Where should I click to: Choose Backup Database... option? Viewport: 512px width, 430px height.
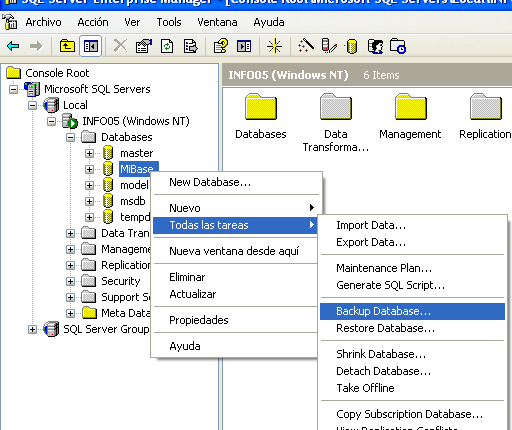pyautogui.click(x=412, y=311)
